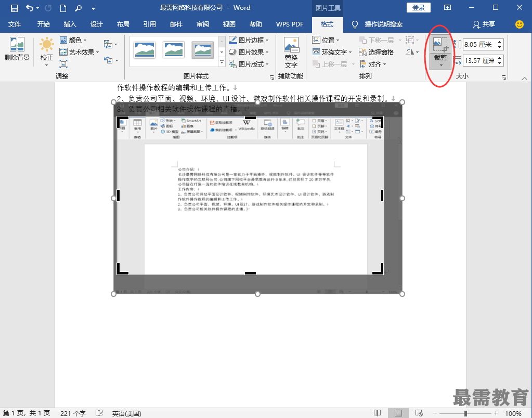Click 选择窗格 selection pane button
532x418 pixels.
point(377,52)
